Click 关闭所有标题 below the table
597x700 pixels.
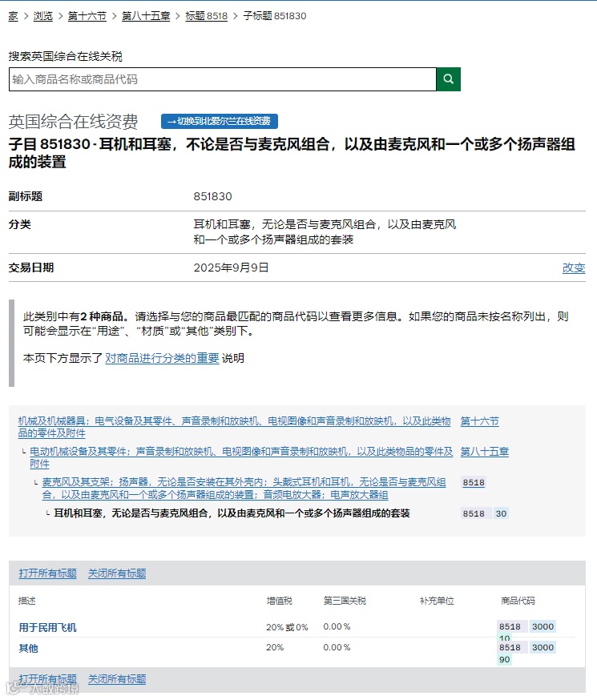[117, 678]
